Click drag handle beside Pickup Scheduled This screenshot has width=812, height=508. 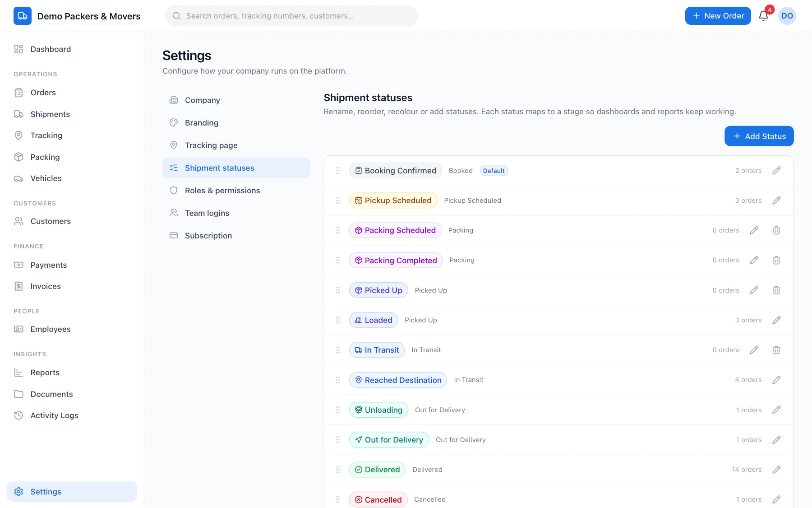338,200
